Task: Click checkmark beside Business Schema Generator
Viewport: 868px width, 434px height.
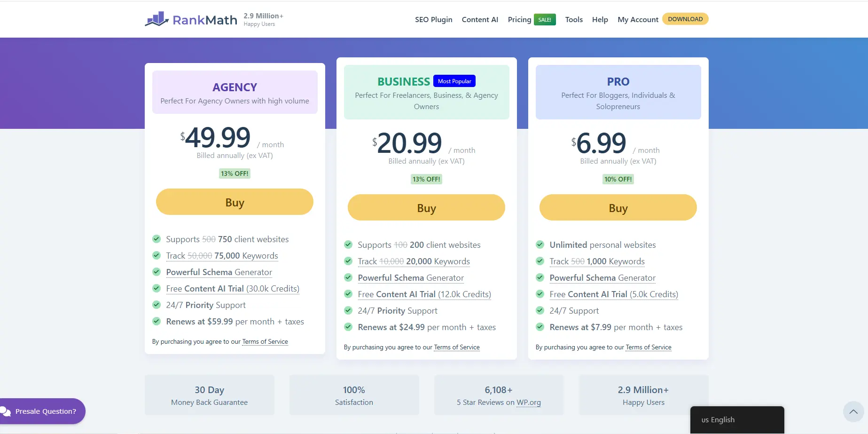Action: click(348, 277)
